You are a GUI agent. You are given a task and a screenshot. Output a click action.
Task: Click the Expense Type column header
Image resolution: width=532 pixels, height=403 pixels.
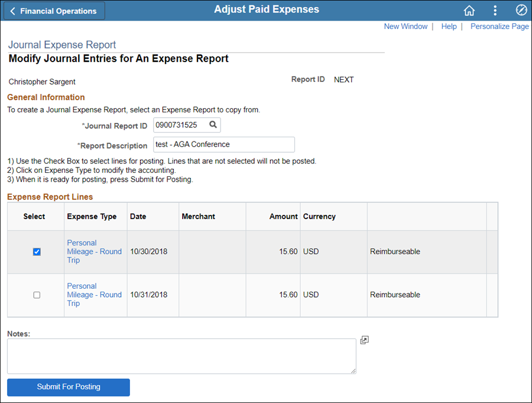[x=92, y=217]
